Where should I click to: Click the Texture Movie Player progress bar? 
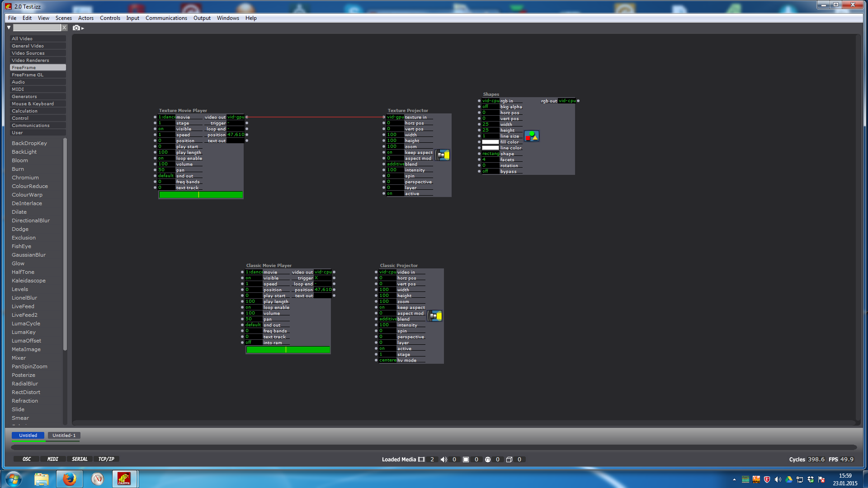201,195
